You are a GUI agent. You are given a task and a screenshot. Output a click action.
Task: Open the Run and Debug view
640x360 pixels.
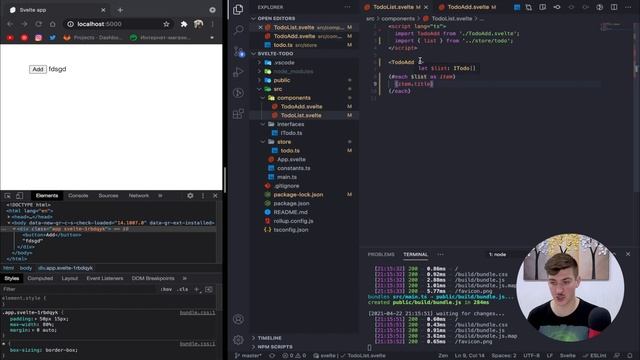[x=238, y=72]
